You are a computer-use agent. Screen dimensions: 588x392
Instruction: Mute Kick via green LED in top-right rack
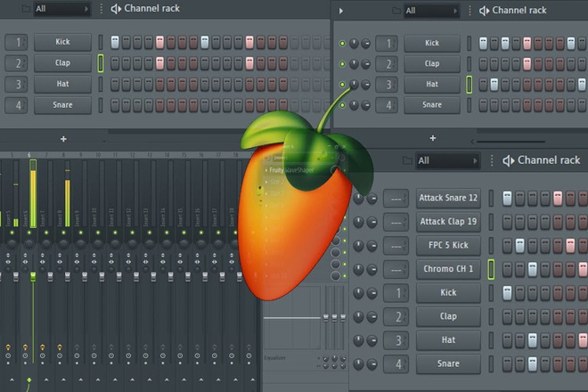click(342, 44)
